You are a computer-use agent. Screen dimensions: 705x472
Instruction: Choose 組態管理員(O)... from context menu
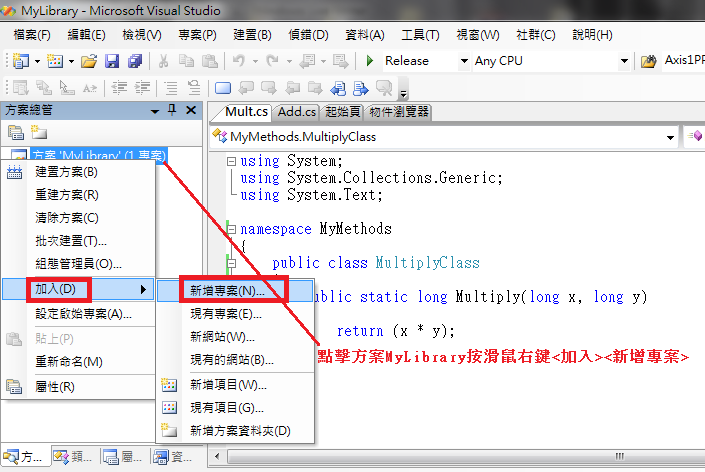coord(79,264)
